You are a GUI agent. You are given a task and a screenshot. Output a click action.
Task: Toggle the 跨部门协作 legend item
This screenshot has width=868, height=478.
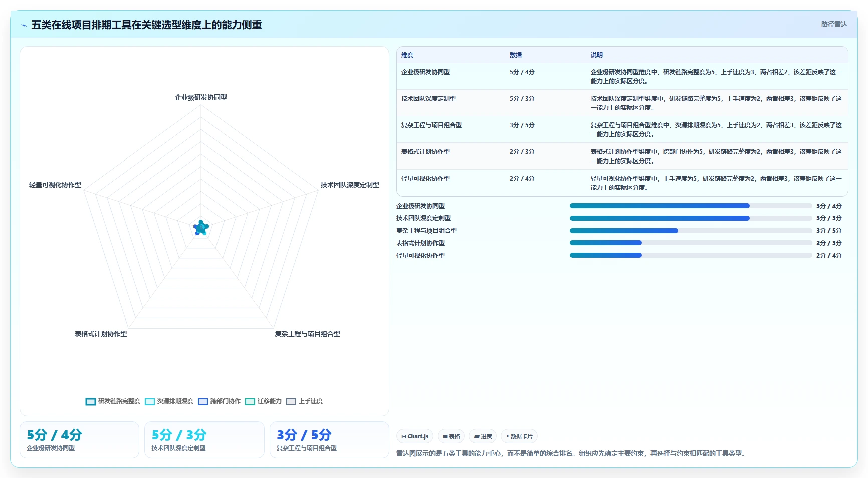(x=219, y=401)
